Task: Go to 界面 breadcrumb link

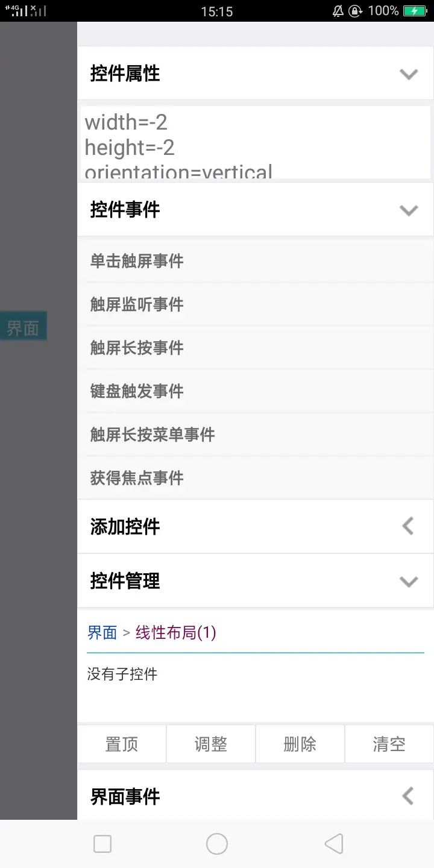Action: coord(102,632)
